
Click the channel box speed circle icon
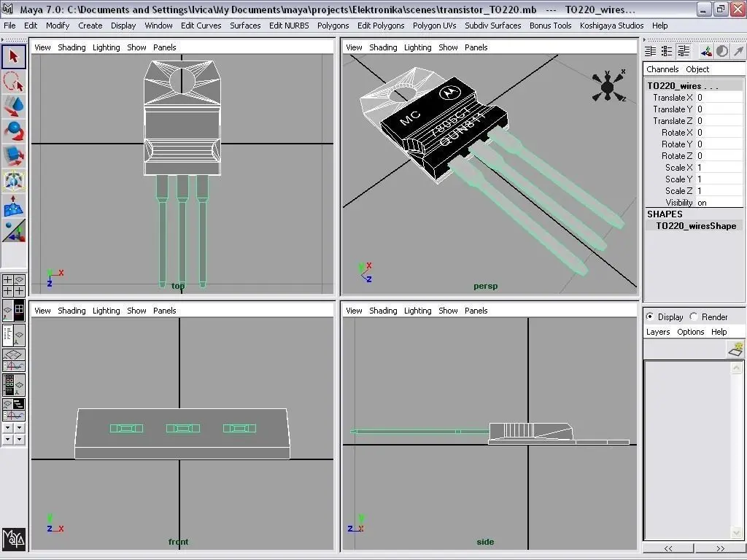(x=722, y=51)
